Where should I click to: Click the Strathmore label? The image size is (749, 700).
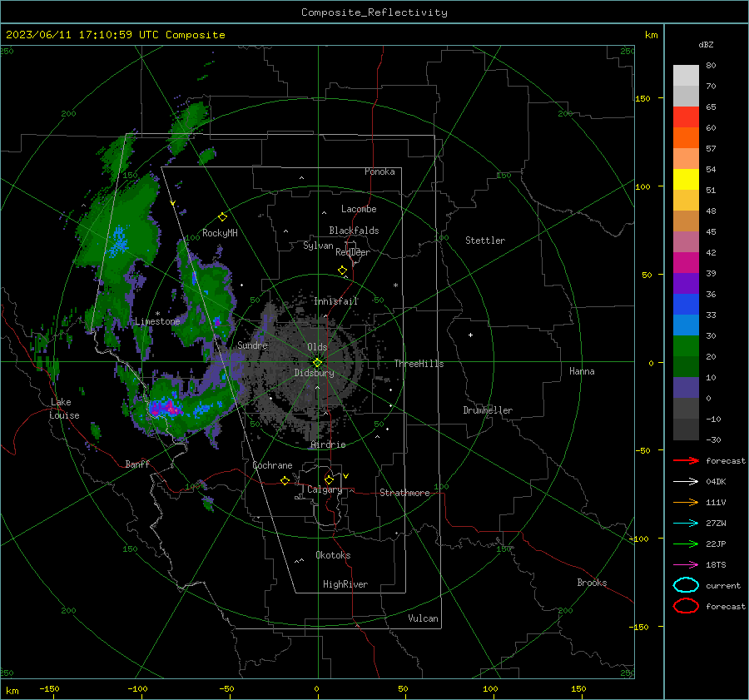(404, 493)
